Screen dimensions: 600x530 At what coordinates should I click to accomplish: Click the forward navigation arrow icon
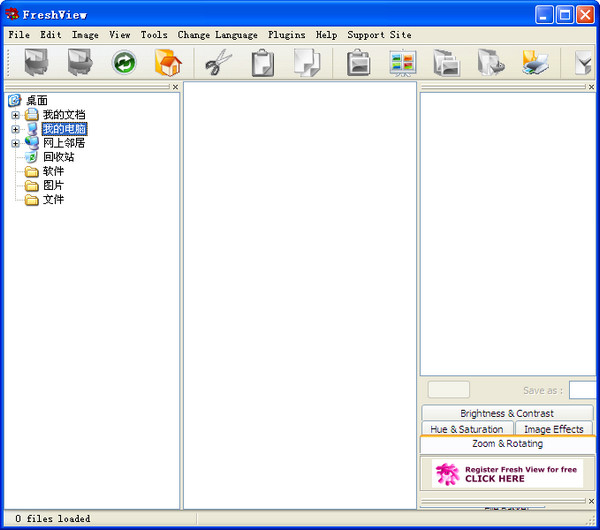(x=80, y=62)
